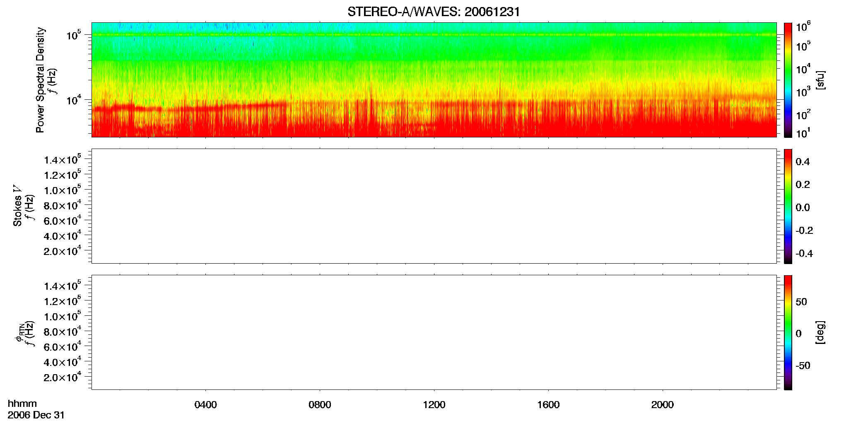Viewport: 868px width, 447px height.
Task: Click the empty phi RTN plot panel
Action: [x=434, y=332]
